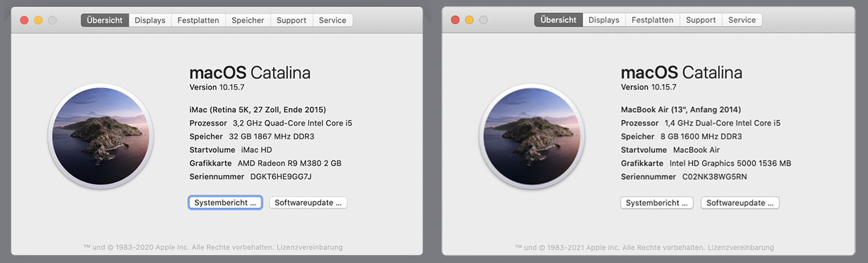868x263 pixels.
Task: Click '8 GB 1600 MHz DDR3' text
Action: pyautogui.click(x=701, y=137)
